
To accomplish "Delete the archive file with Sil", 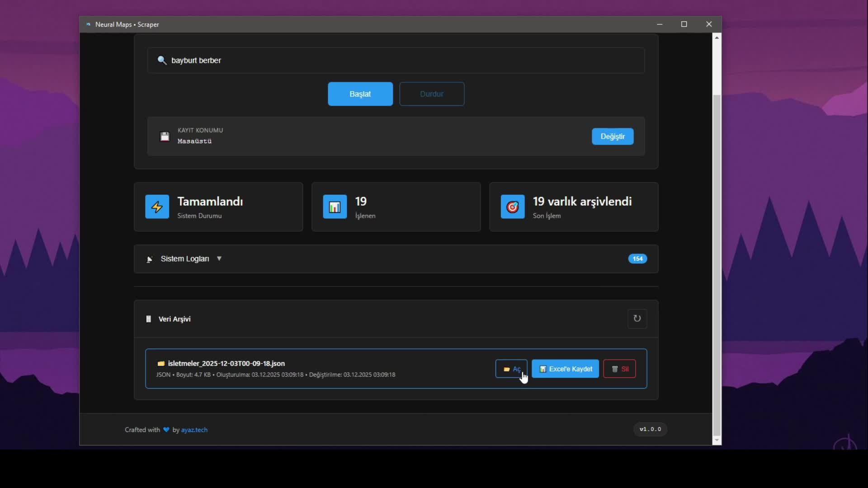I will click(x=619, y=369).
